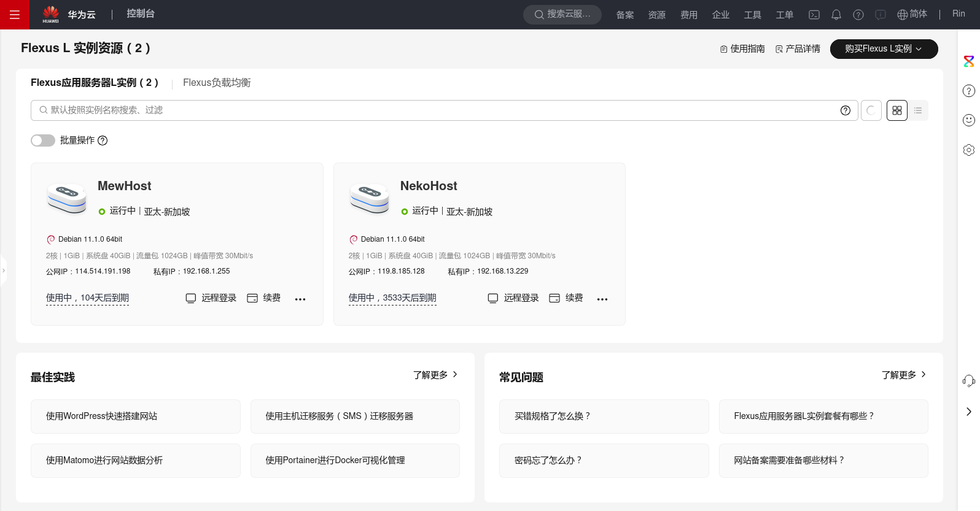Switch to list view
980x511 pixels.
click(x=918, y=110)
